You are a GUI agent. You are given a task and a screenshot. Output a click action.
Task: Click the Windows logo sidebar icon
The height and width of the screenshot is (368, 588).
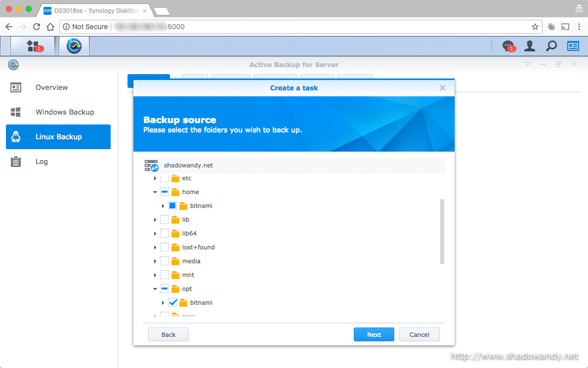click(16, 112)
